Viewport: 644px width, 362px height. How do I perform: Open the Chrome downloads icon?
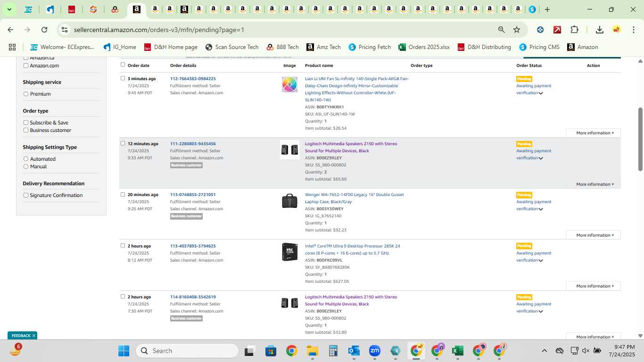600,30
